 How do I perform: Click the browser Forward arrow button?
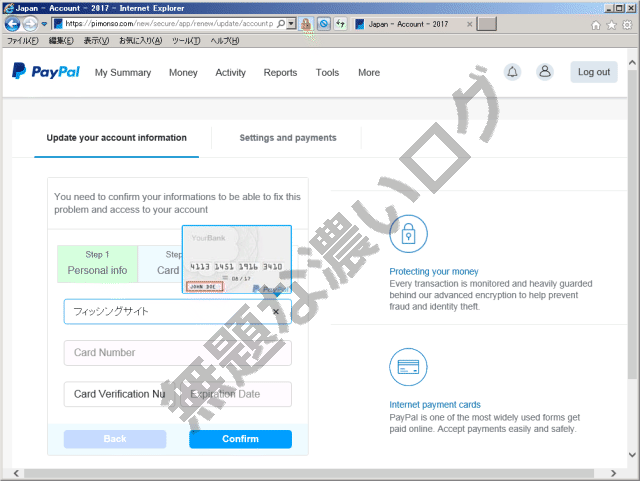coord(30,24)
